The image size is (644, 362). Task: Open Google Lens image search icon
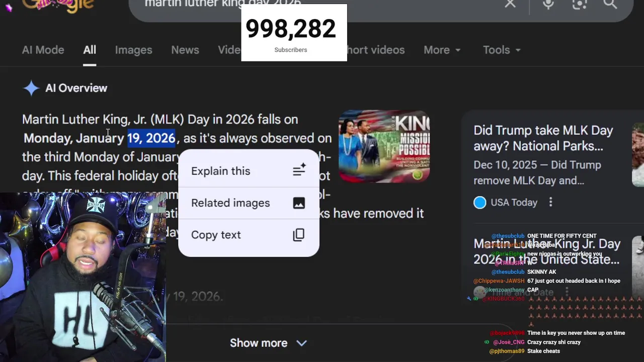click(580, 4)
